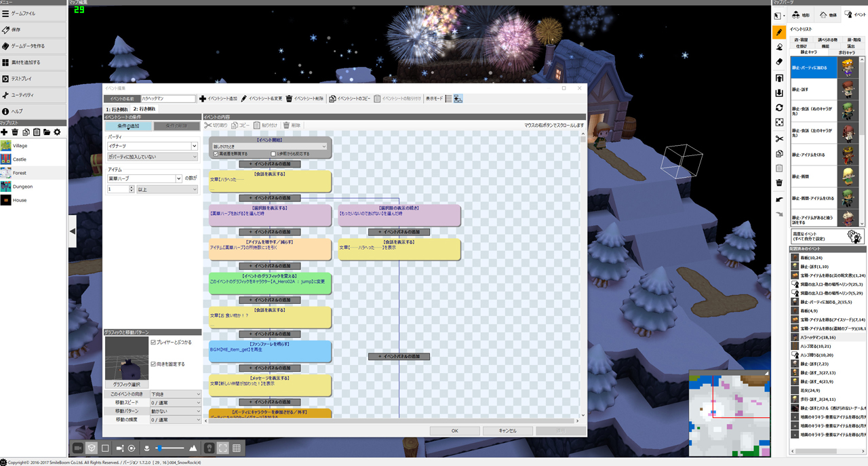Click the item count stepper arrows
The width and height of the screenshot is (868, 466).
pos(130,190)
